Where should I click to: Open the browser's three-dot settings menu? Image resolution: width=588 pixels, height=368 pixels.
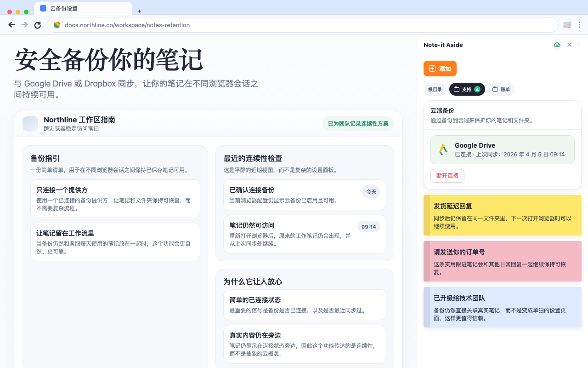point(579,25)
